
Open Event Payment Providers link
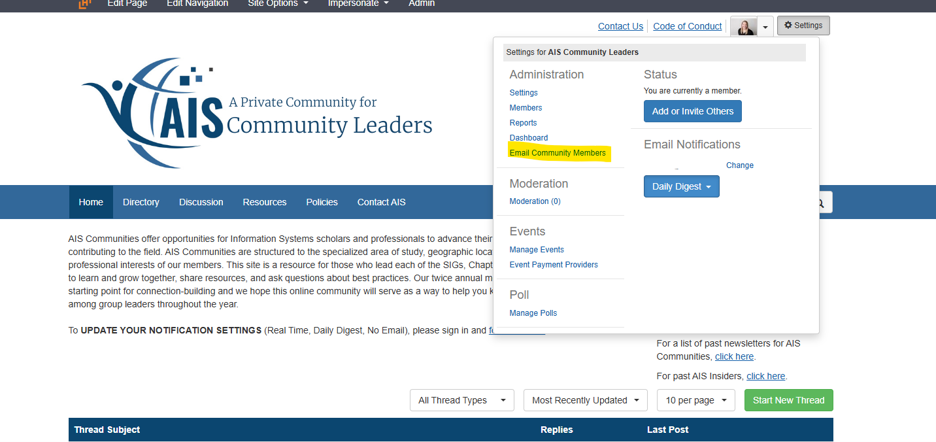(553, 265)
